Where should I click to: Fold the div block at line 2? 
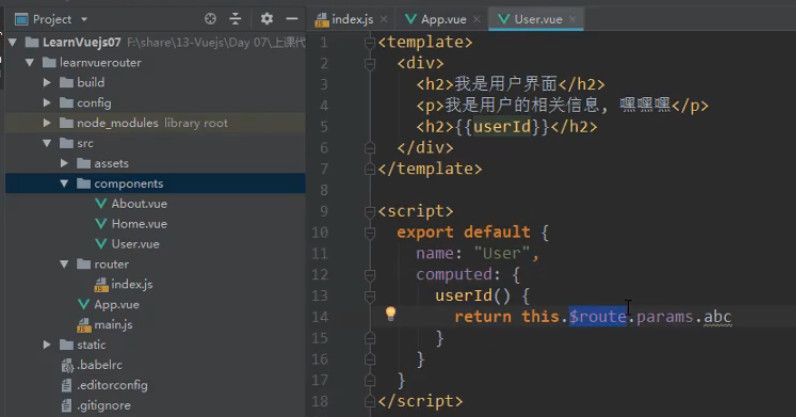(x=370, y=63)
